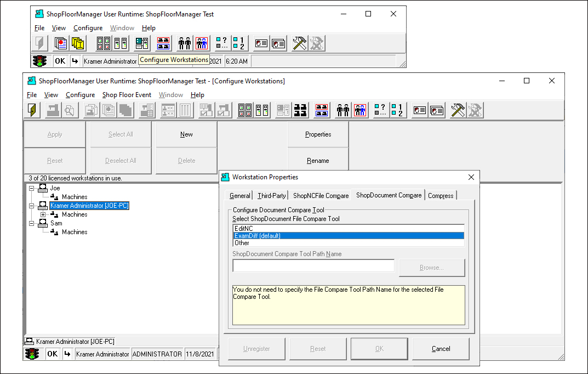Click ShopDocument Compare Tool Path Name field

313,265
